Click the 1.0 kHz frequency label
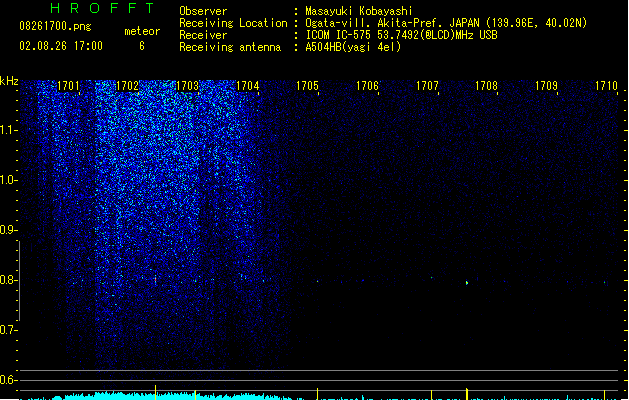Viewport: 629px width, 400px height. (7, 180)
